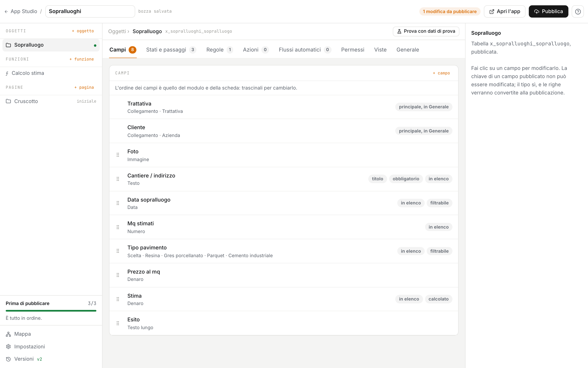Select the Sopralluogo object in sidebar
Viewport: 588px width, 368px height.
pyautogui.click(x=51, y=45)
